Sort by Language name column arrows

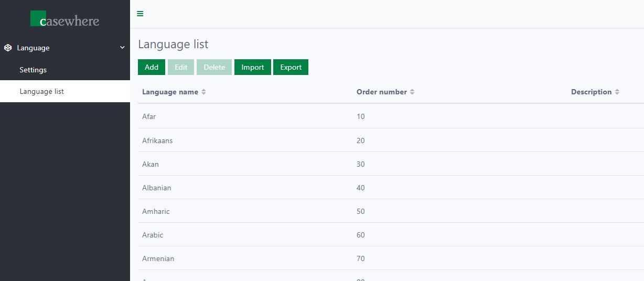pyautogui.click(x=203, y=92)
